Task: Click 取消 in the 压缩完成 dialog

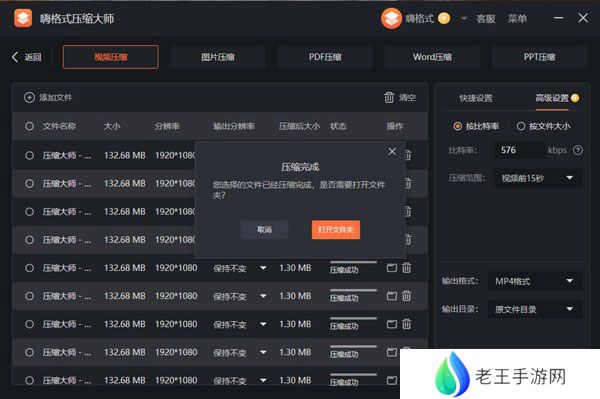Action: pyautogui.click(x=264, y=230)
